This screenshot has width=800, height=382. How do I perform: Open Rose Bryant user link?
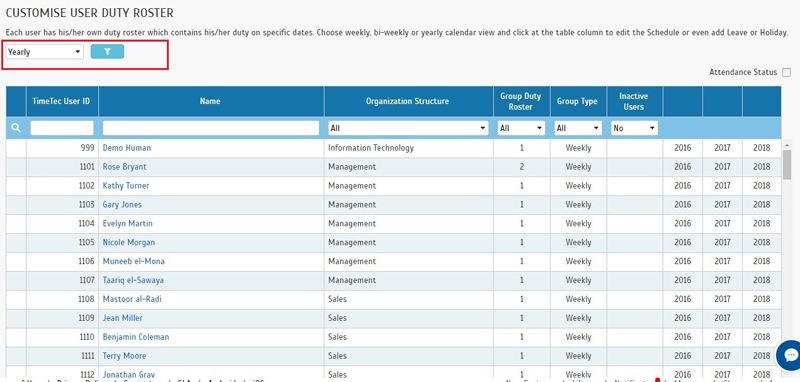pyautogui.click(x=124, y=167)
